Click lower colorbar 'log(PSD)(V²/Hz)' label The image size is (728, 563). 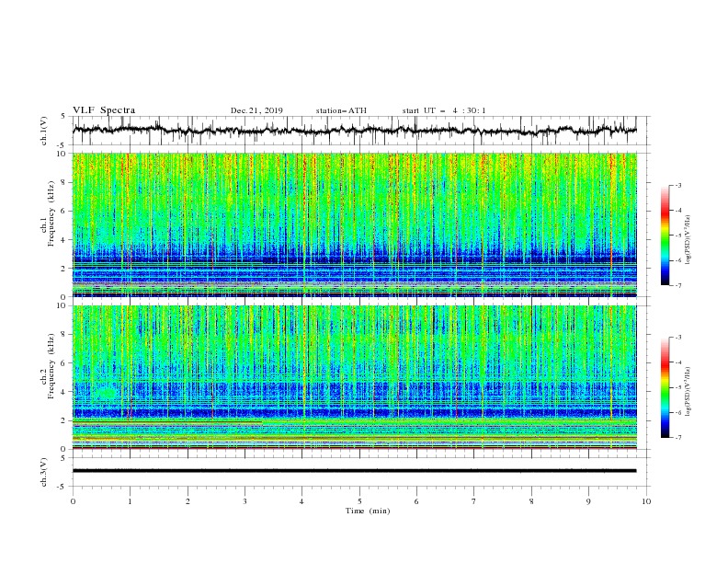(x=688, y=392)
